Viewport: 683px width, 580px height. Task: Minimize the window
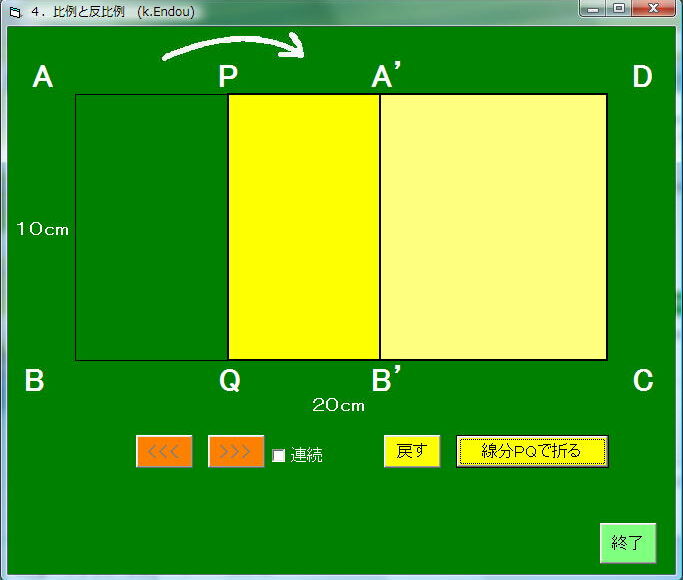point(592,8)
